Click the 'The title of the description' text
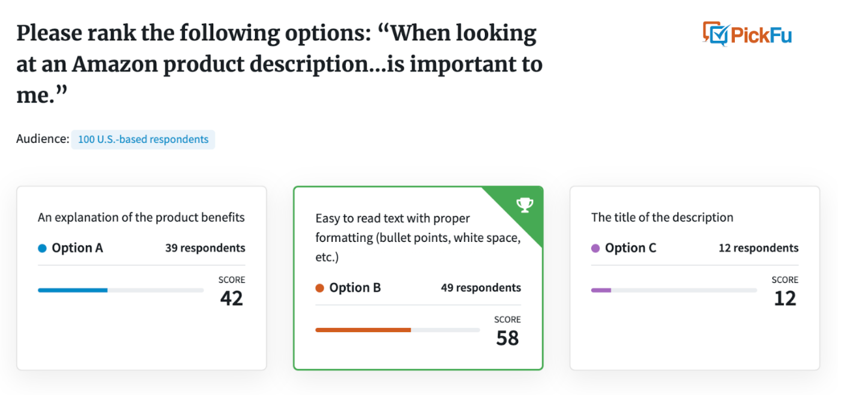The image size is (868, 395). tap(662, 217)
